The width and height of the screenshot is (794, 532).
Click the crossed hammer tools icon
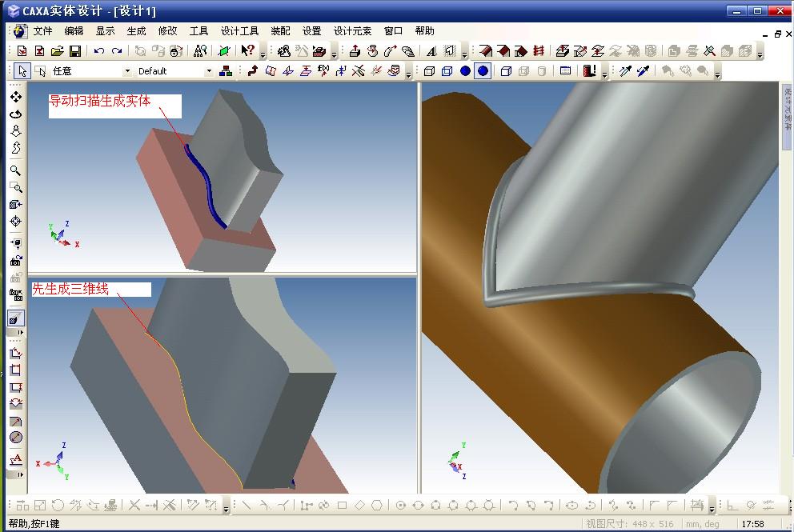709,50
